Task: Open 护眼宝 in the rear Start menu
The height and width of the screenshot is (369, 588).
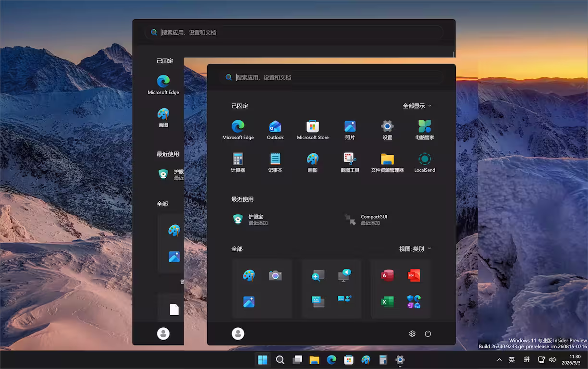Action: [171, 174]
